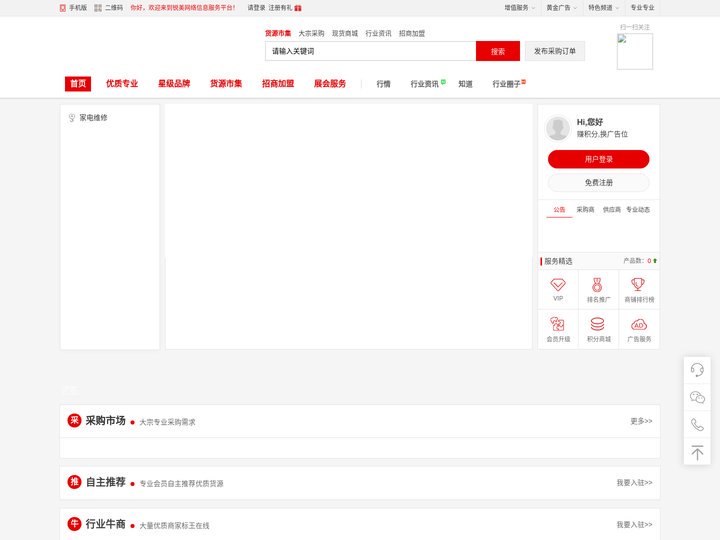Select 行业资讯 above the search box
The width and height of the screenshot is (720, 540).
coord(378,34)
